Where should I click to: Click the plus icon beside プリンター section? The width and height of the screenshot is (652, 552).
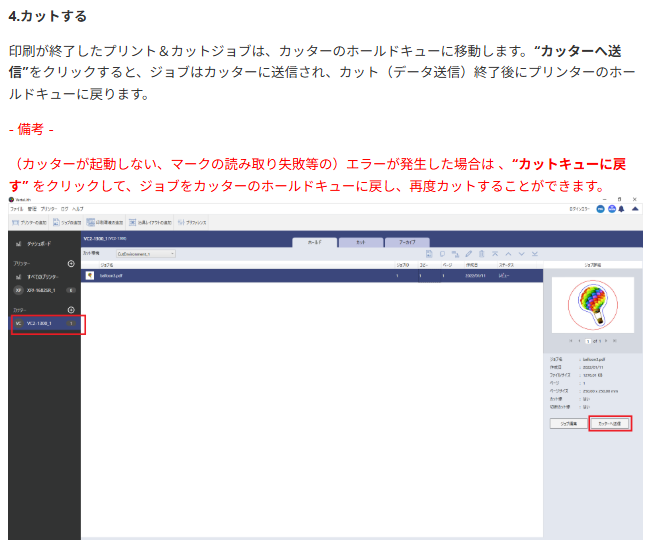pos(71,263)
